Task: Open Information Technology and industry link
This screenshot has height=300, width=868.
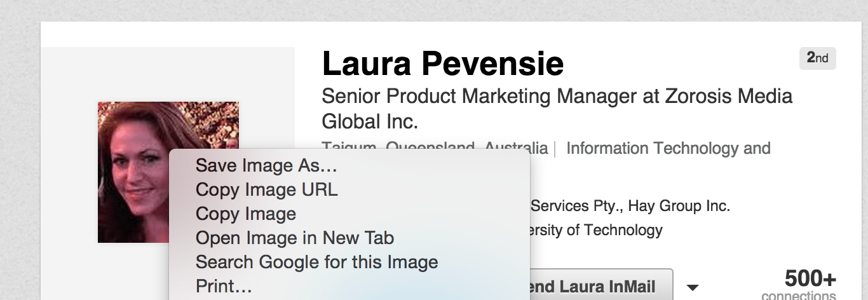Action: click(x=668, y=149)
